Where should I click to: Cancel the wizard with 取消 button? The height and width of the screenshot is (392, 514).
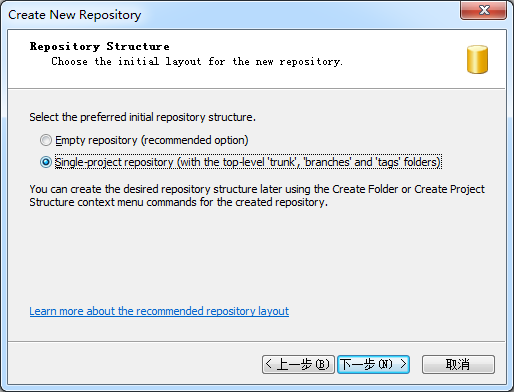tap(458, 364)
